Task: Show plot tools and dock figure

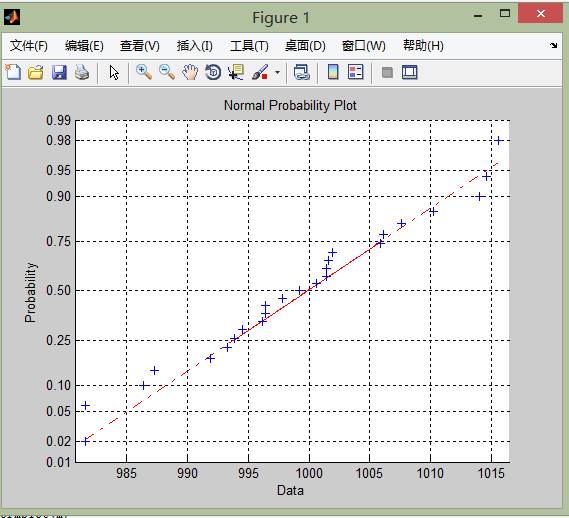Action: (410, 72)
